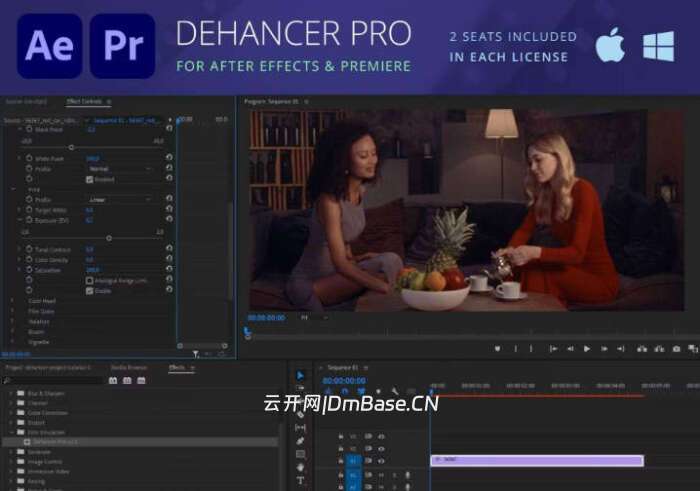Select the Sequence 01 timeline tab
This screenshot has width=700, height=491.
click(342, 367)
